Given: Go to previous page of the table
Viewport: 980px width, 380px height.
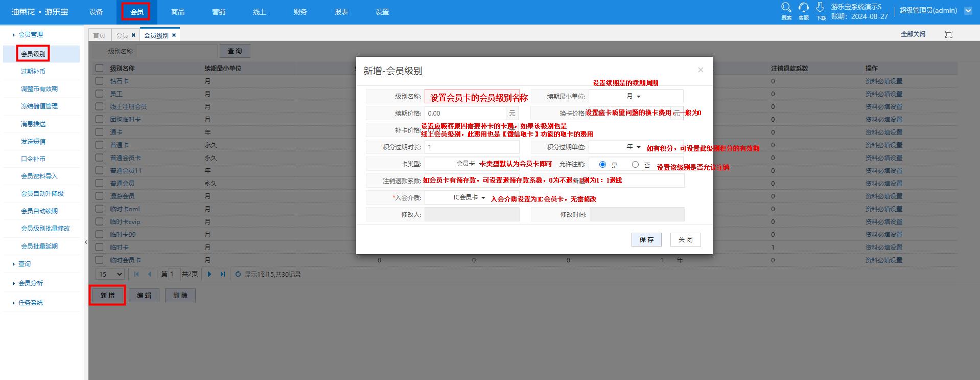Looking at the screenshot, I should point(150,274).
